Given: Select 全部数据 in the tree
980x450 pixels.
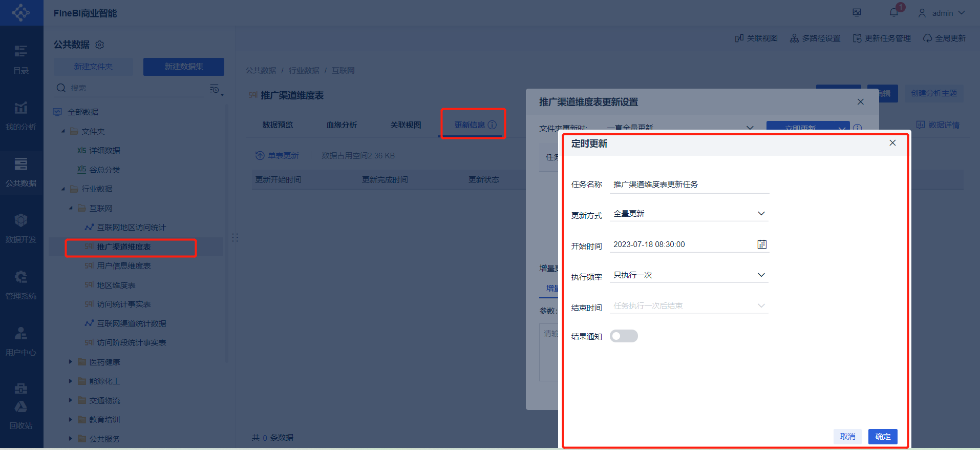Looking at the screenshot, I should tap(83, 112).
